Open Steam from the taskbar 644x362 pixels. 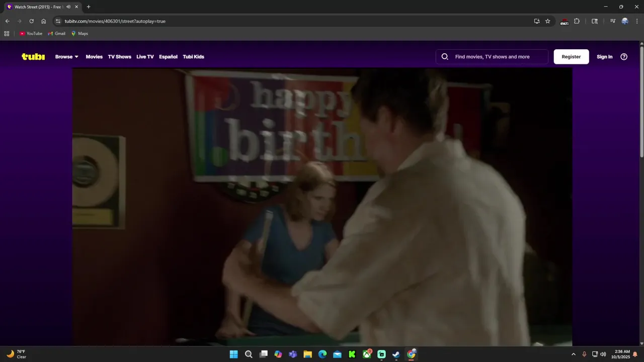(x=396, y=354)
